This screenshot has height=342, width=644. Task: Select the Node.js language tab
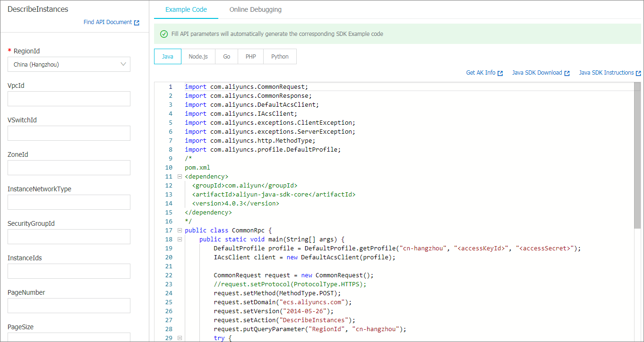pos(198,56)
